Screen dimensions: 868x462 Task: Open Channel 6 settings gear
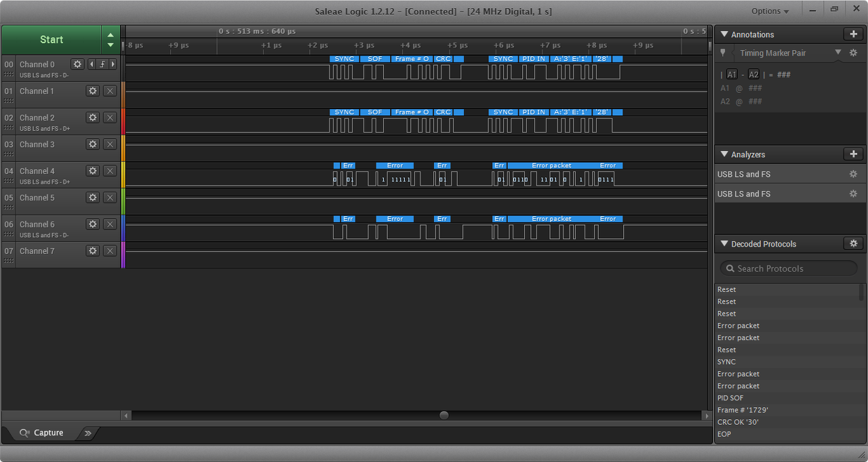[93, 224]
